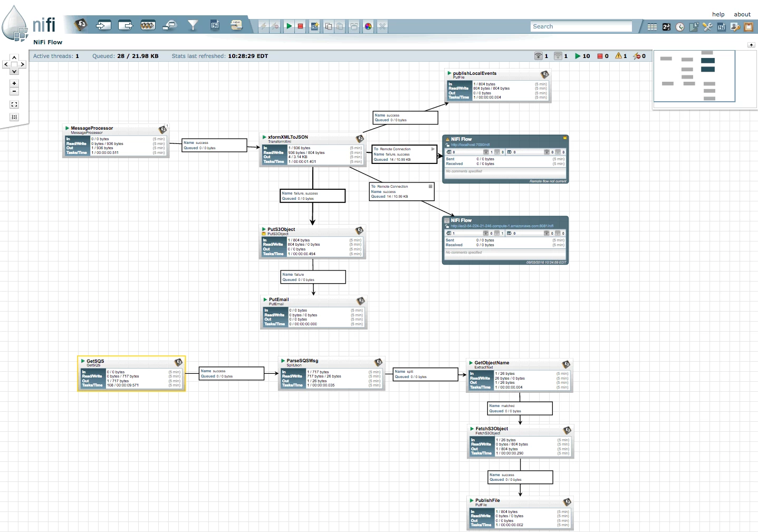Open the Bulletin Board icon

749,27
